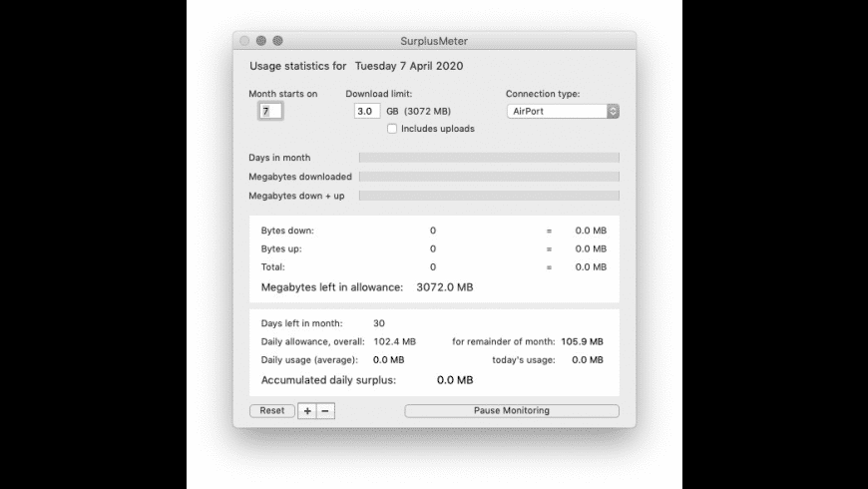Click the Daily usage (average) label

pos(309,360)
